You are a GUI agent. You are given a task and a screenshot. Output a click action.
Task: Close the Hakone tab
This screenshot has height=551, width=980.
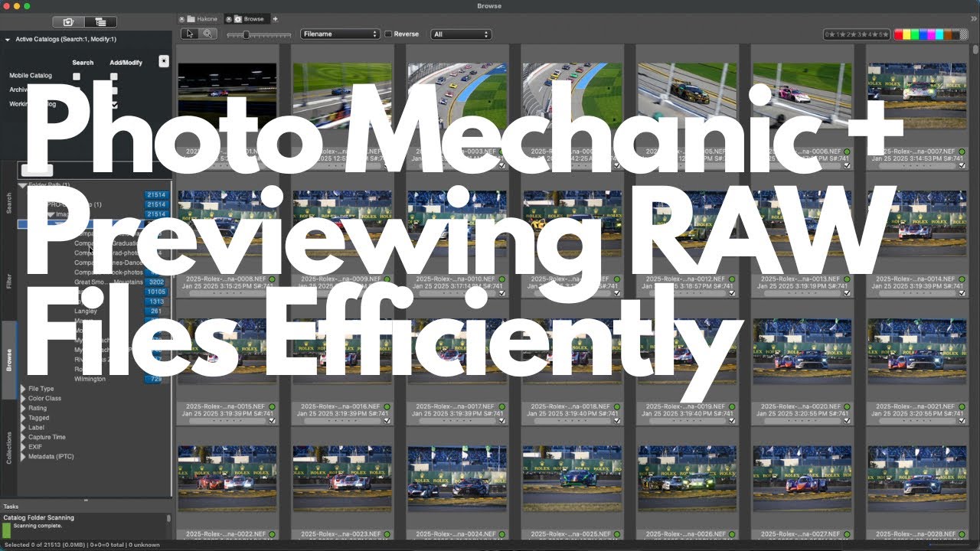pyautogui.click(x=182, y=19)
